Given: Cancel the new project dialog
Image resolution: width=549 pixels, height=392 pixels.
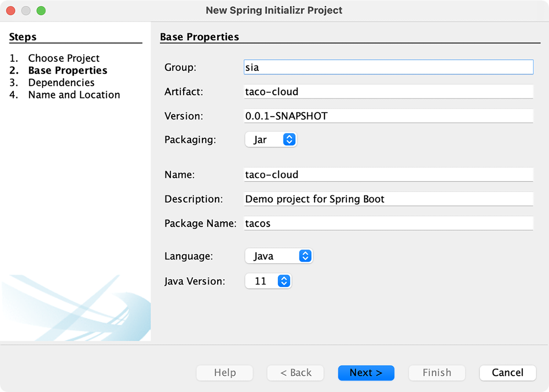Looking at the screenshot, I should tap(508, 373).
